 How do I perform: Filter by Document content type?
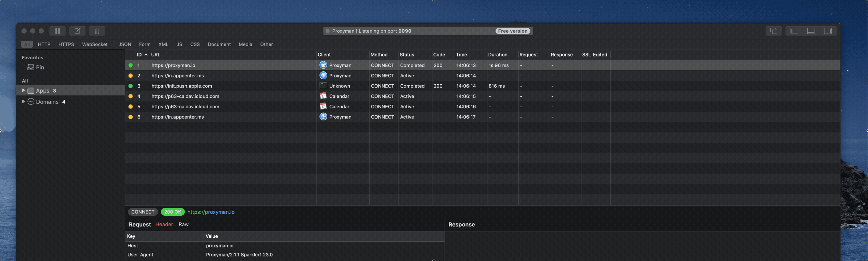[219, 44]
